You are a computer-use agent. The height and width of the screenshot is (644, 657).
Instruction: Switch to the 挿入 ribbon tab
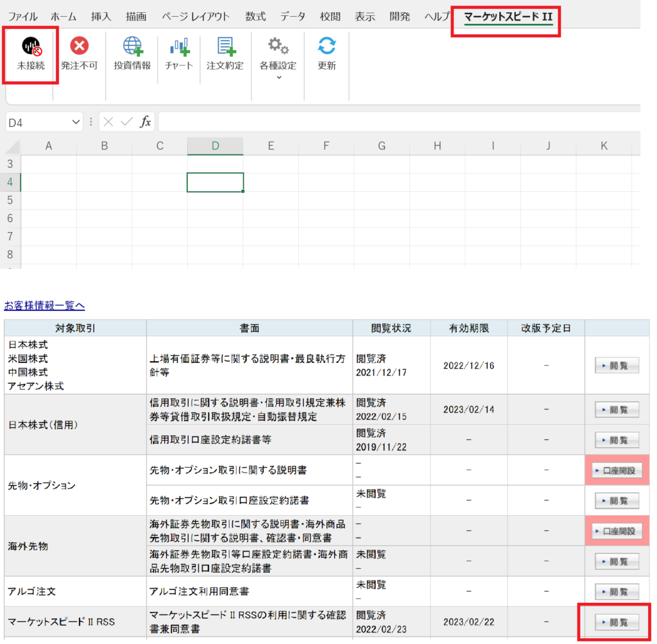click(x=101, y=17)
